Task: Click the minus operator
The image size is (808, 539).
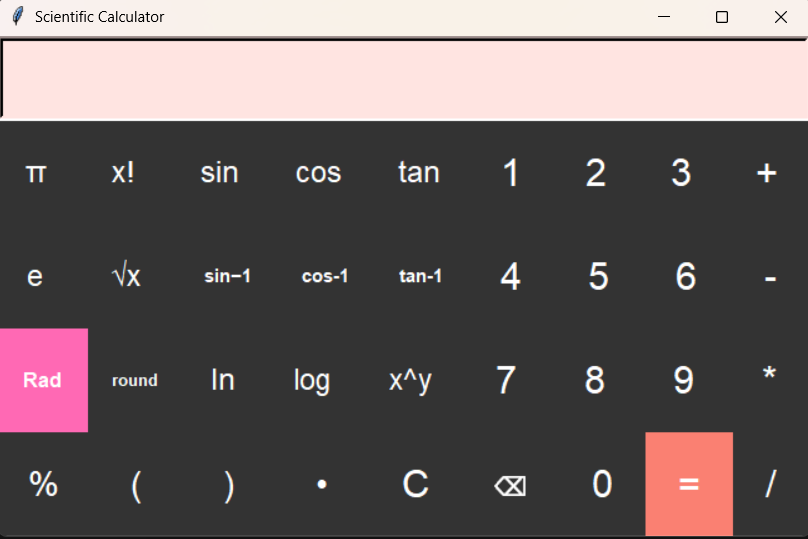Action: click(770, 277)
